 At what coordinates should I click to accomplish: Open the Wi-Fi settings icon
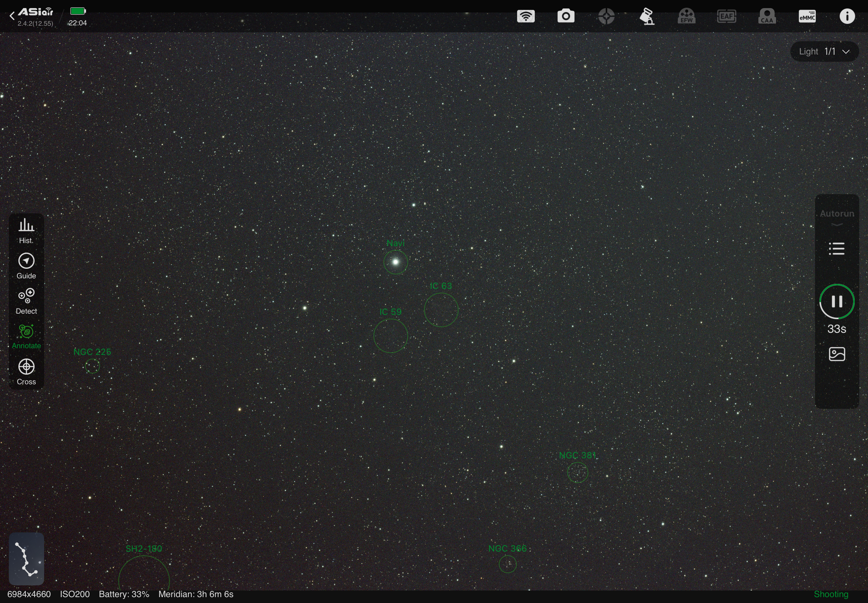[526, 16]
